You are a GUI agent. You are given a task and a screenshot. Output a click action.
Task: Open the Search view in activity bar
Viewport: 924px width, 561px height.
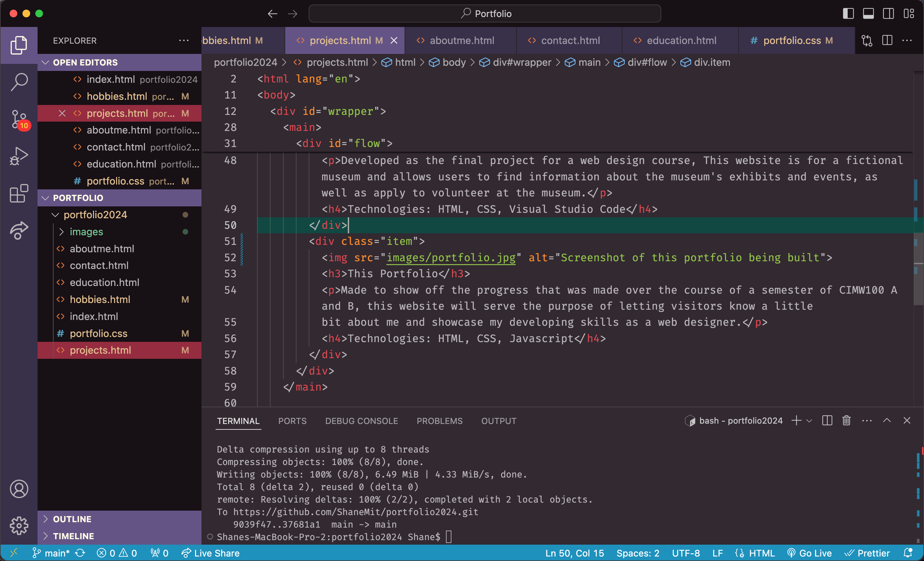(19, 82)
